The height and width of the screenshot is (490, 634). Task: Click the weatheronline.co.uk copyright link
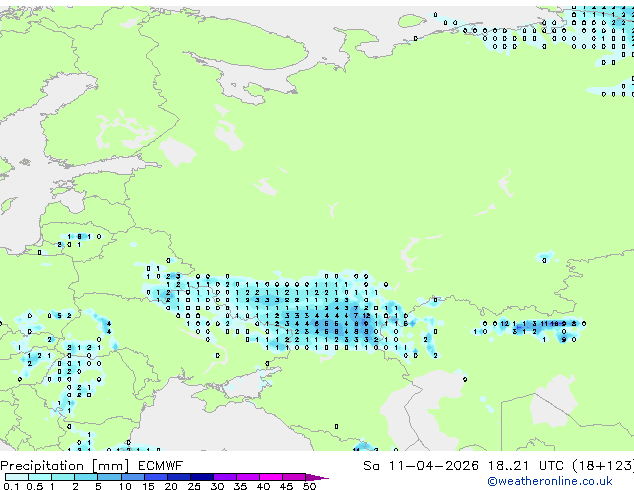pyautogui.click(x=549, y=481)
